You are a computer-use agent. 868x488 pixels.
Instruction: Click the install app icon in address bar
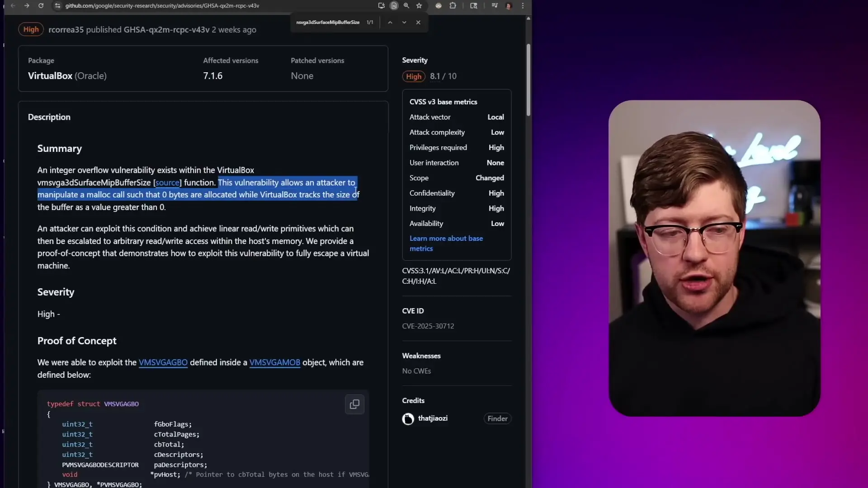point(381,5)
